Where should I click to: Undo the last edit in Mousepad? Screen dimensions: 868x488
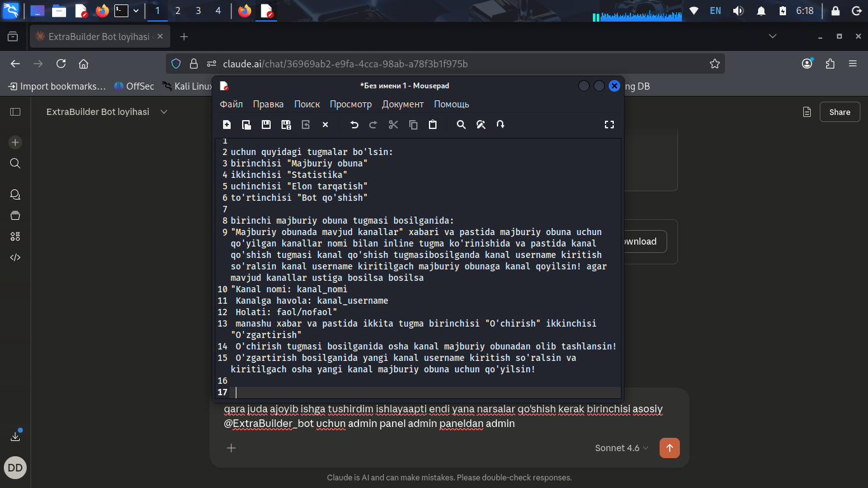(x=355, y=125)
